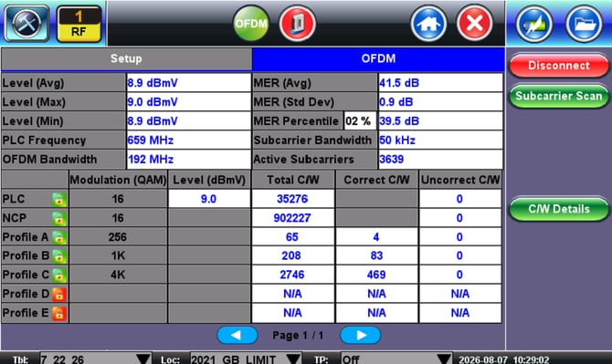
Task: Click Profile C total codewords 2746
Action: (292, 275)
